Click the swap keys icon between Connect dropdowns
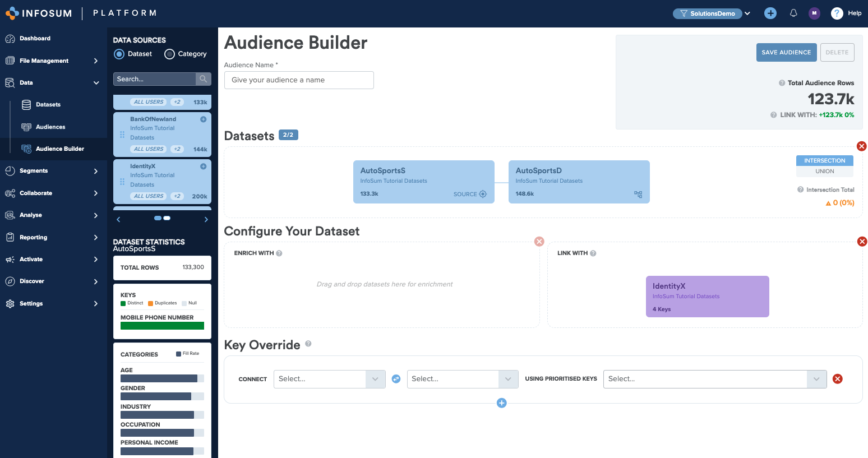 coord(396,379)
